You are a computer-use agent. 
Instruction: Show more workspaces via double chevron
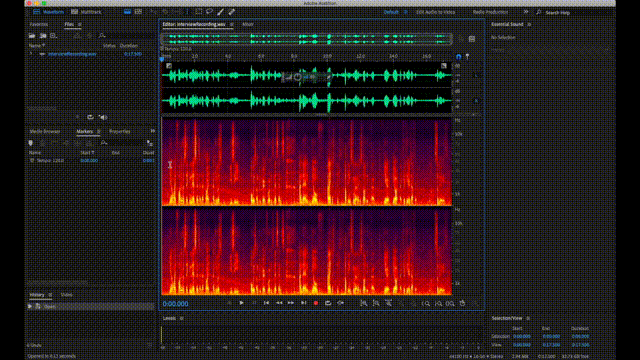[x=526, y=12]
